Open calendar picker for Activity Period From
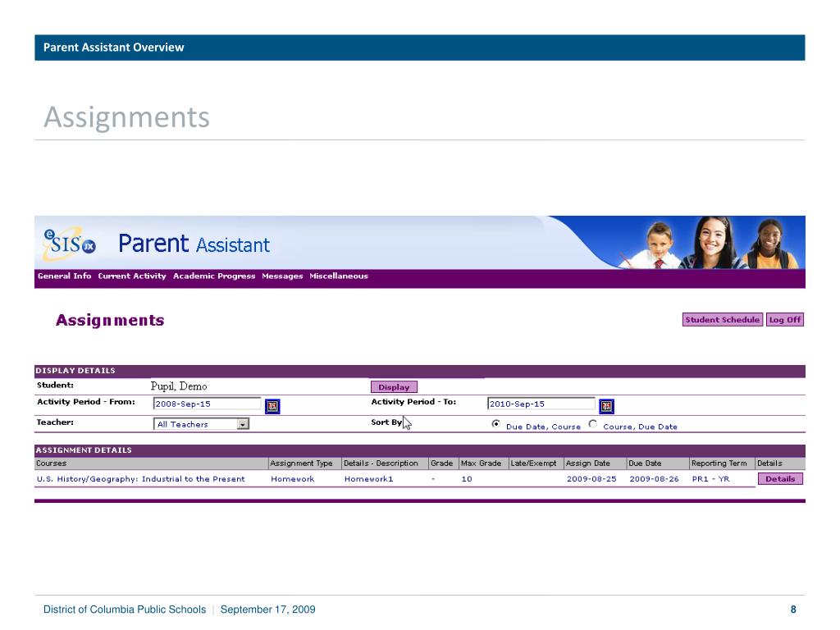 tap(272, 406)
